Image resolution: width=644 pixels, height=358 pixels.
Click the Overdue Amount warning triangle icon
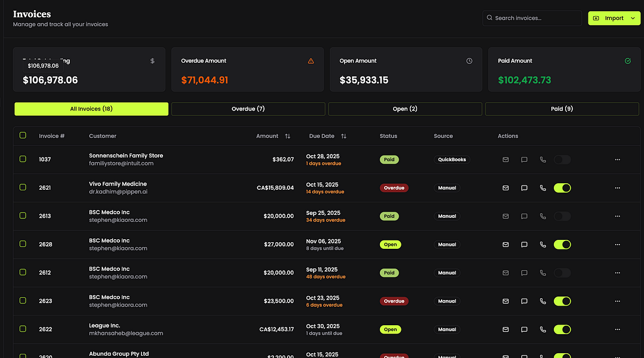[x=311, y=61]
